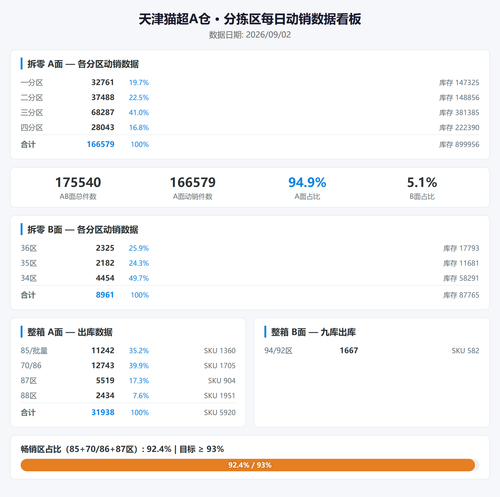500x497 pixels.
Task: Click SKU 5920 total row
Action: [x=220, y=412]
